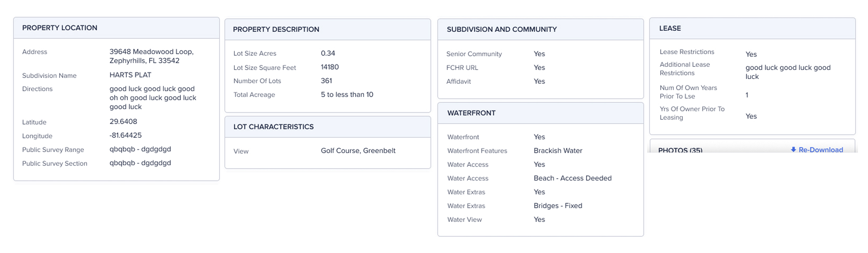
Task: Click the Lease section header
Action: point(753,28)
